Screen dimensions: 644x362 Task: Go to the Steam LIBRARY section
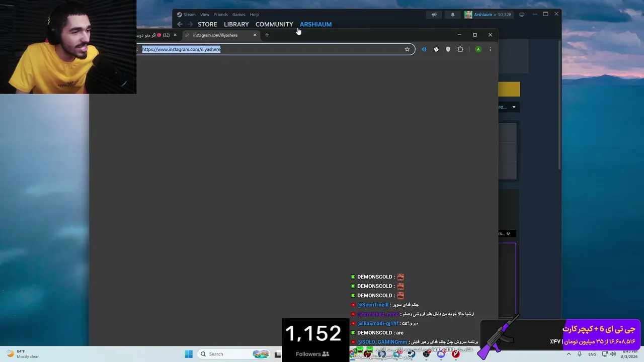coord(236,24)
